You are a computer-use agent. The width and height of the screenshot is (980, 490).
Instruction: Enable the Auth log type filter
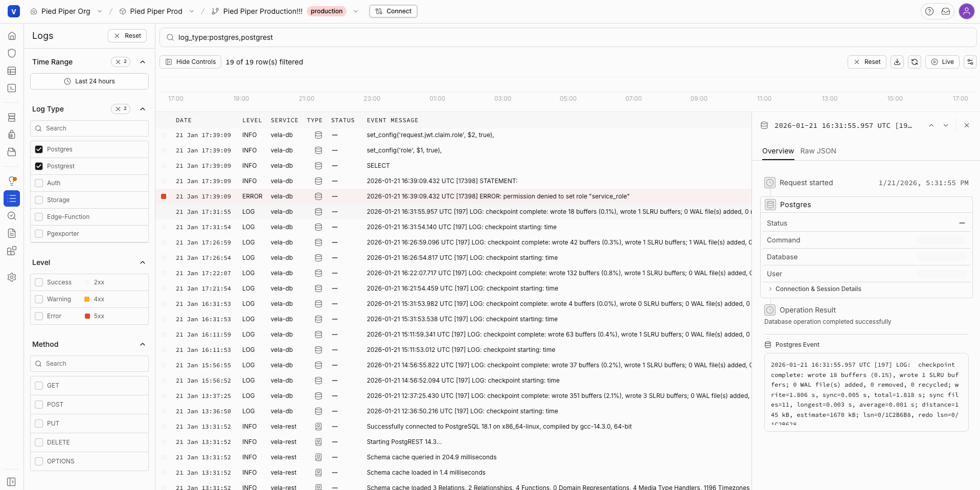click(x=39, y=183)
